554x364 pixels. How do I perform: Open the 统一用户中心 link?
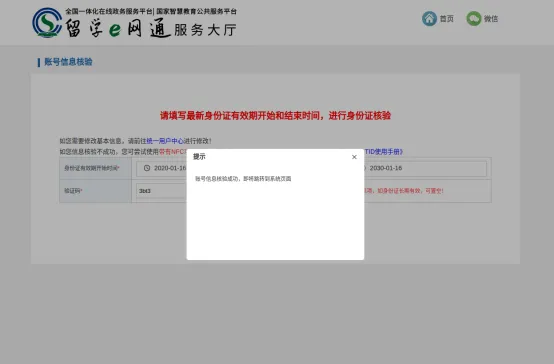tap(165, 141)
